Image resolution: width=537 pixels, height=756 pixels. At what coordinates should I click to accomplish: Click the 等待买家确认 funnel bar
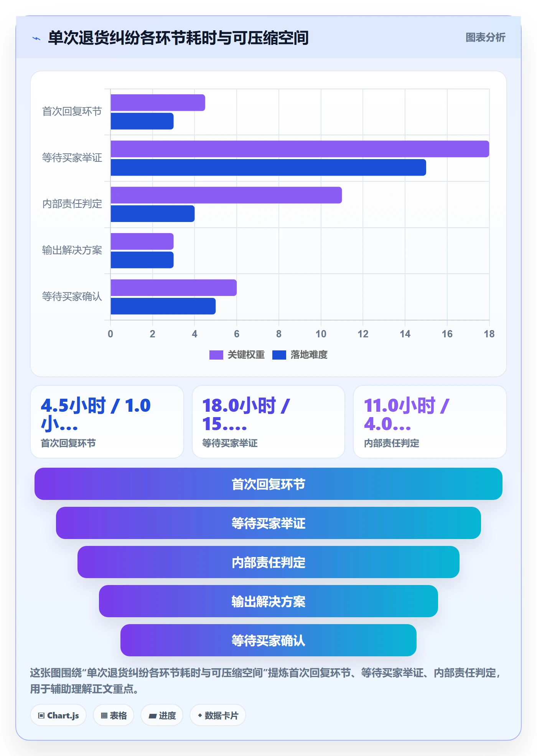pyautogui.click(x=268, y=640)
